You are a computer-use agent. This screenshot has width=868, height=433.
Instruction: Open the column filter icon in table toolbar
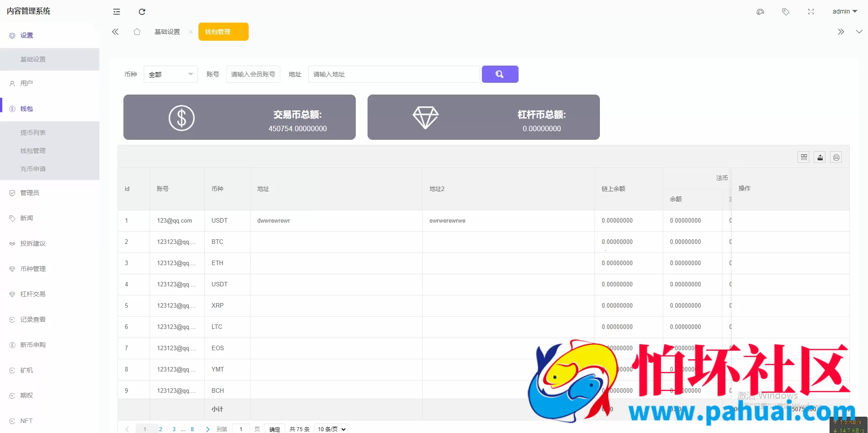pyautogui.click(x=803, y=157)
